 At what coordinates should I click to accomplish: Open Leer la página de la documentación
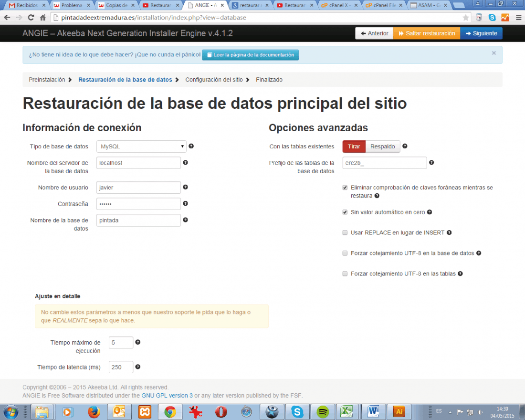(x=250, y=55)
